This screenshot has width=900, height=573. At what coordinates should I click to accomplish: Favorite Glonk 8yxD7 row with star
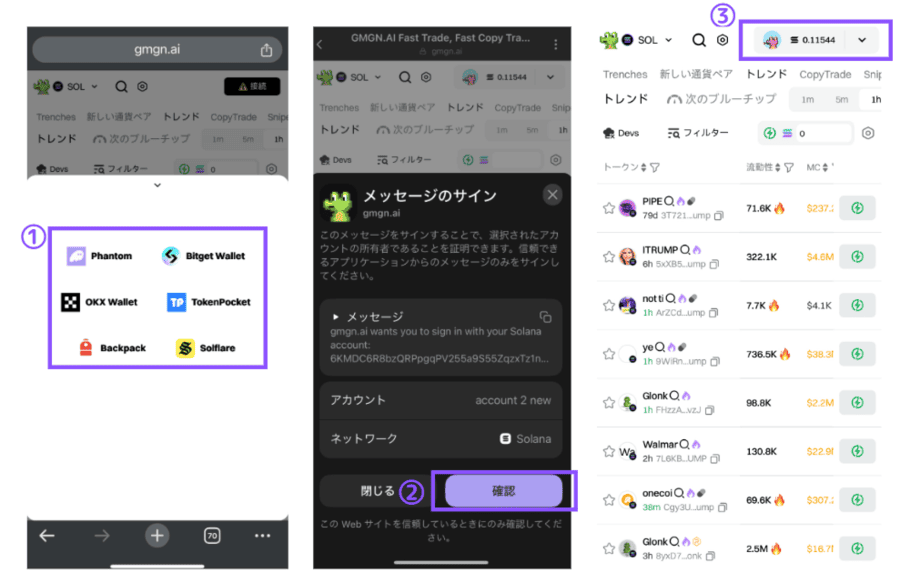pyautogui.click(x=608, y=548)
